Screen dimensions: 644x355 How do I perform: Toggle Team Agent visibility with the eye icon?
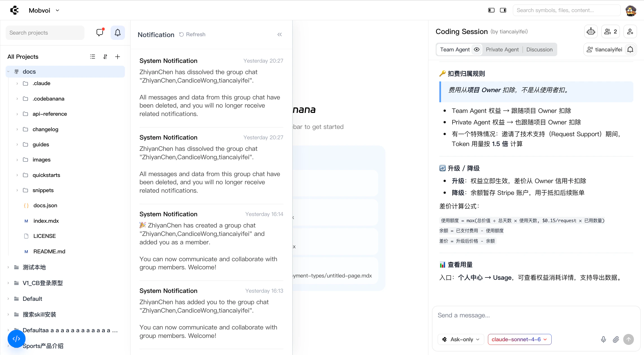[x=477, y=49]
